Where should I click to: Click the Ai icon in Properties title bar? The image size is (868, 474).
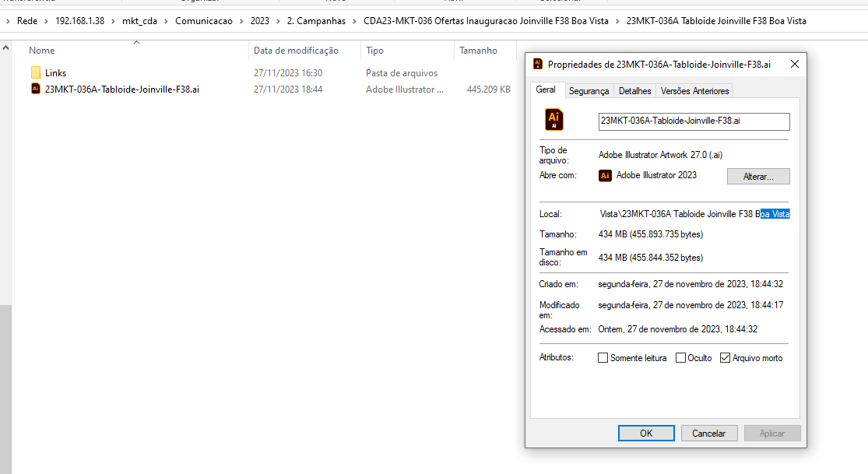(x=537, y=65)
